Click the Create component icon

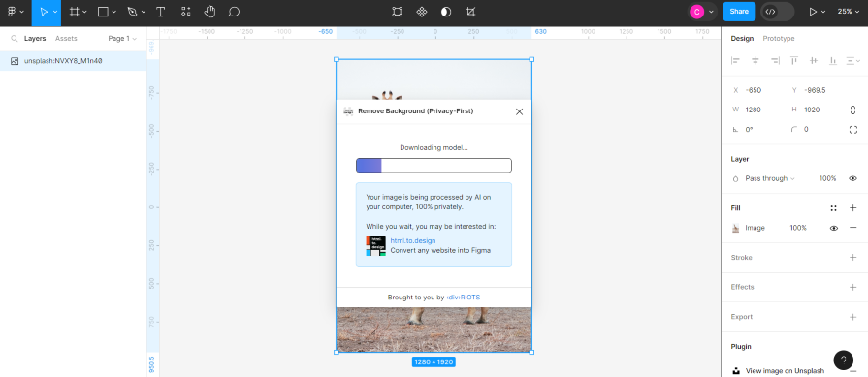click(x=422, y=12)
